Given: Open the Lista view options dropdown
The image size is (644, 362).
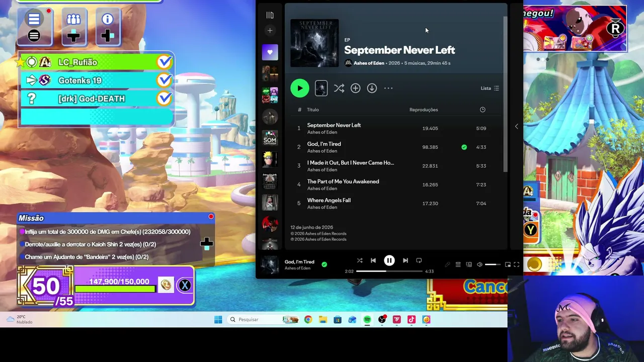Looking at the screenshot, I should click(x=490, y=88).
